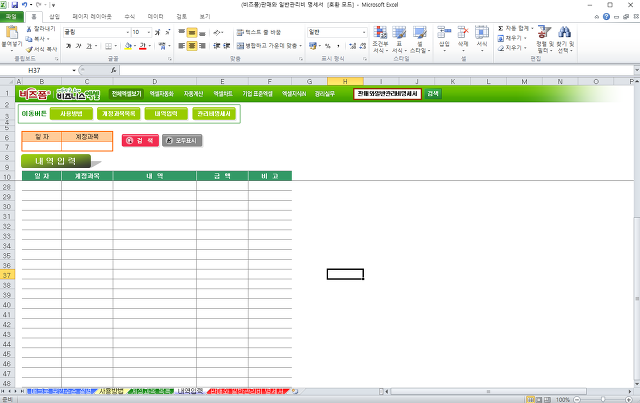Apply red font color swatch
This screenshot has width=640, height=403.
click(143, 46)
